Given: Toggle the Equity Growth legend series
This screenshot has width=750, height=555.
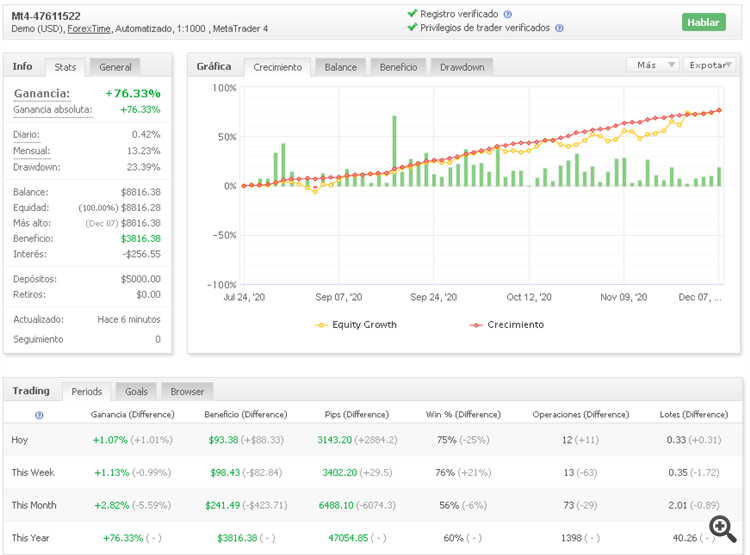Looking at the screenshot, I should 355,325.
